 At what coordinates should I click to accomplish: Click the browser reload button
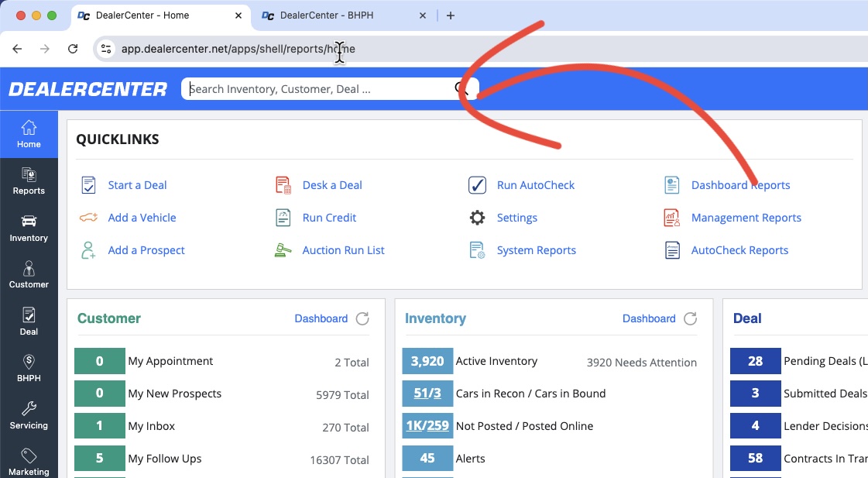(73, 49)
